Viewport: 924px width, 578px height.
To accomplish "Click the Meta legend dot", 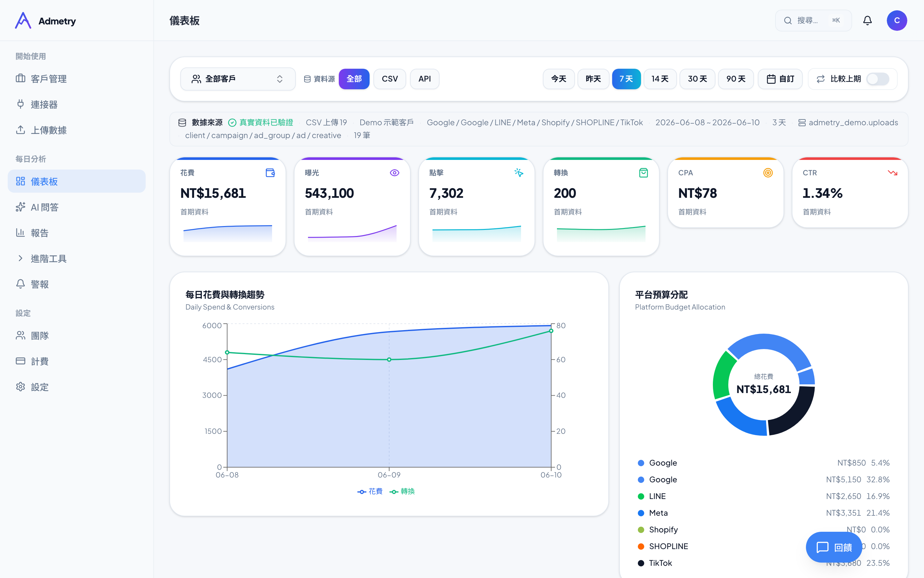I will (641, 513).
